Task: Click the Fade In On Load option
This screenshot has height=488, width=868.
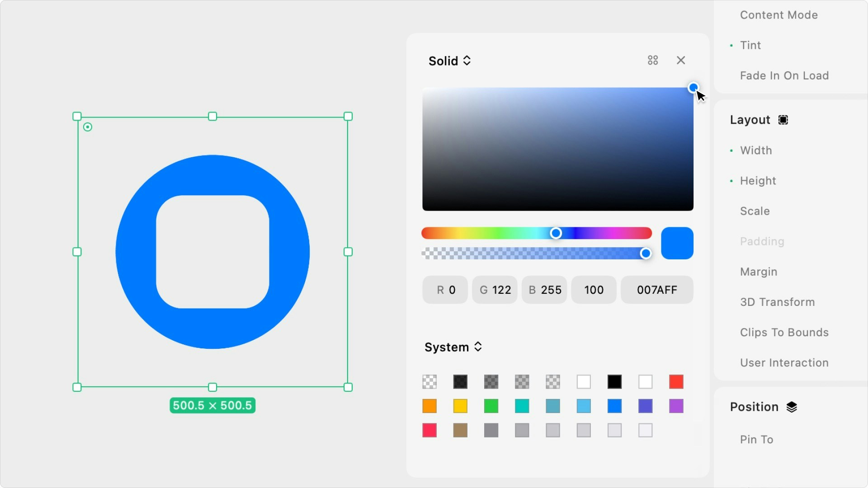Action: 784,75
